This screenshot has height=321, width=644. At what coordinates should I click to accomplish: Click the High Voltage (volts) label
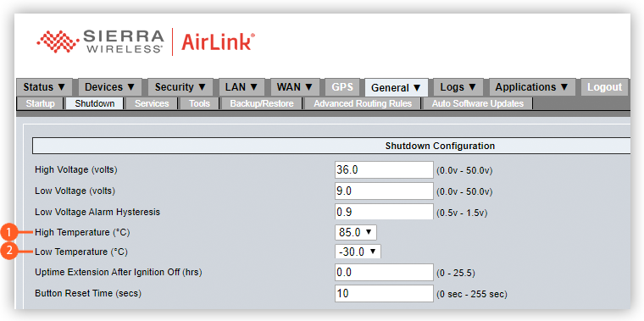76,169
